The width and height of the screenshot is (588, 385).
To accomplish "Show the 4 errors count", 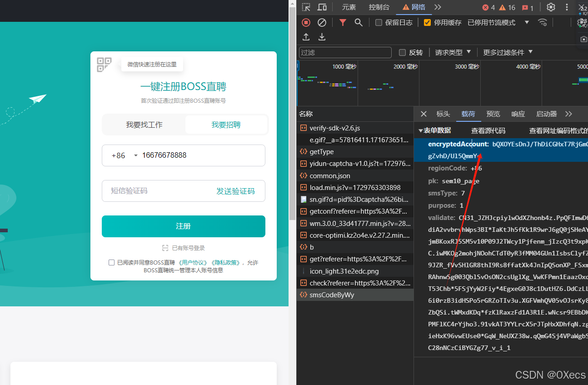I will 488,7.
